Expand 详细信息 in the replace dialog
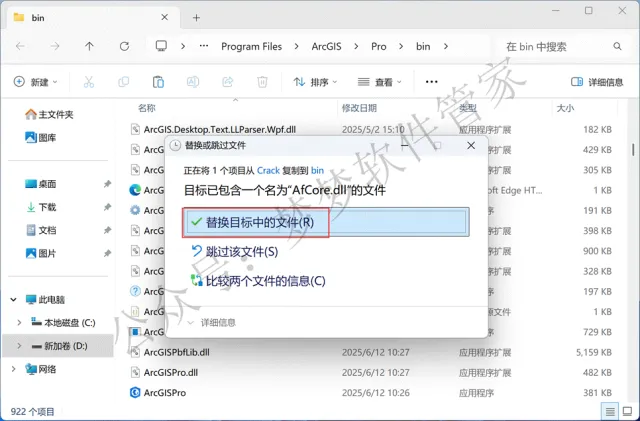This screenshot has height=421, width=640. (211, 323)
